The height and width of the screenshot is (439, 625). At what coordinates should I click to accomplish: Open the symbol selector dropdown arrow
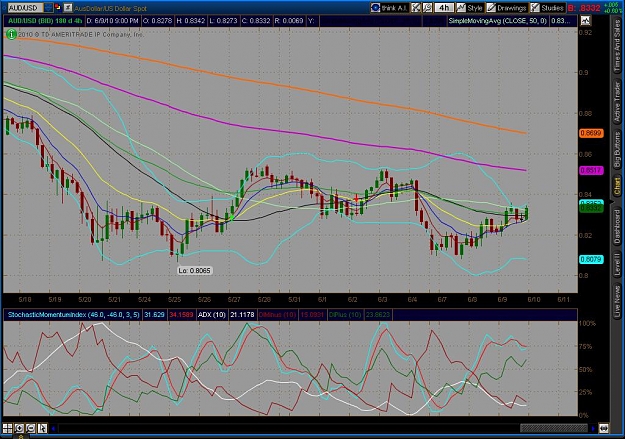point(48,8)
